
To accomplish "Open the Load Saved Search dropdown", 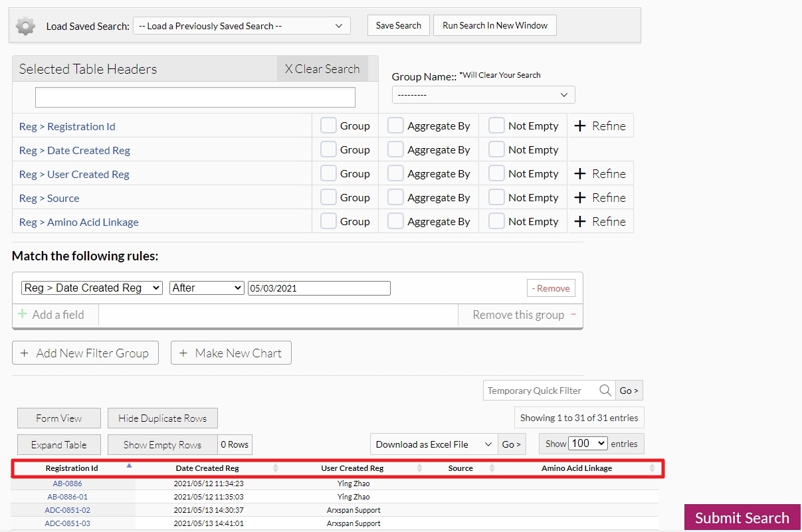I will [242, 26].
